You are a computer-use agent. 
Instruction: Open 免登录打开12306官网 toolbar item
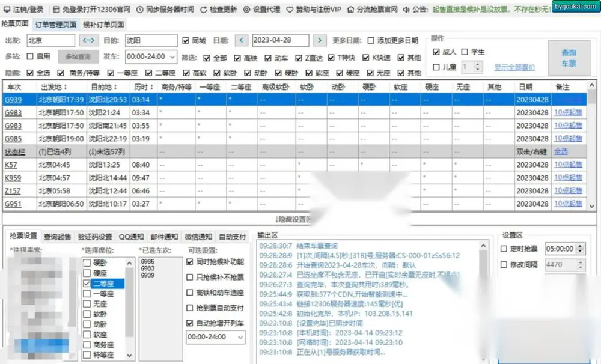[x=91, y=10]
